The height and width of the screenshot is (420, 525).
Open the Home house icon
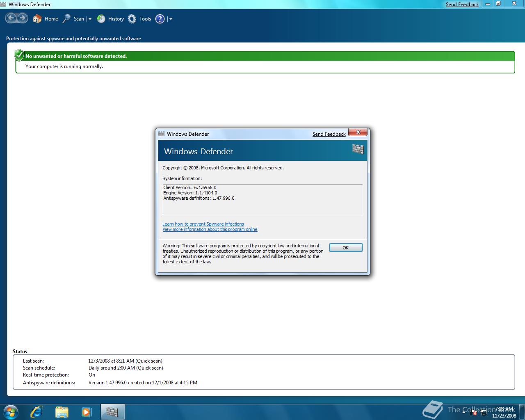click(x=37, y=19)
